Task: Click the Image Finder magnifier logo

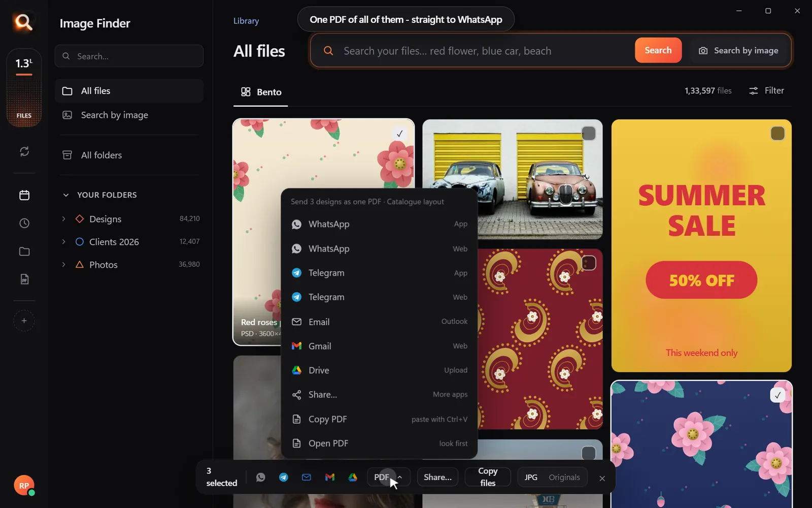Action: click(x=23, y=22)
